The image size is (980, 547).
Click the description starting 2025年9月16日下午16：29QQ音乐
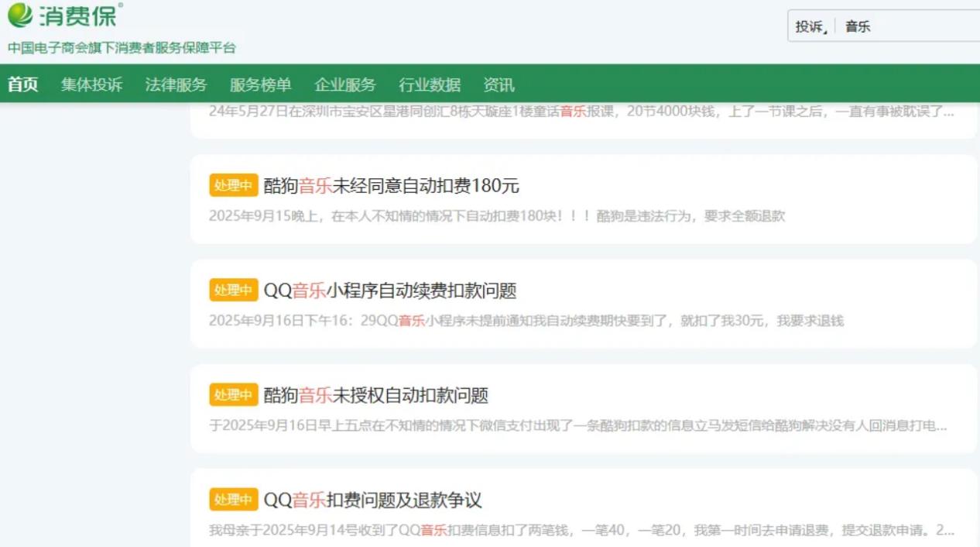pyautogui.click(x=526, y=321)
